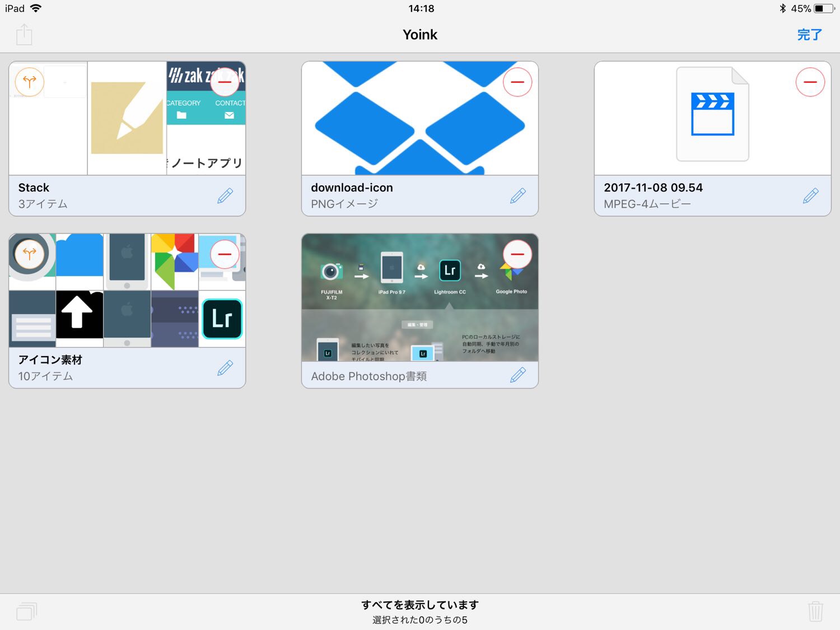Remove the Adobe Photoshop書類 item

[517, 254]
